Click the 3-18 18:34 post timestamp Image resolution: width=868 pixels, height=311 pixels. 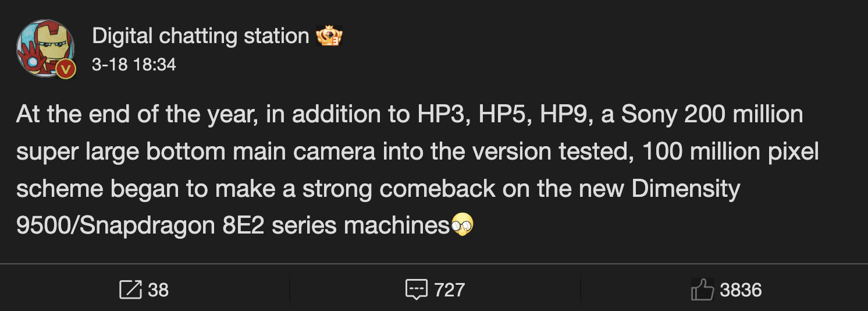coord(134,64)
